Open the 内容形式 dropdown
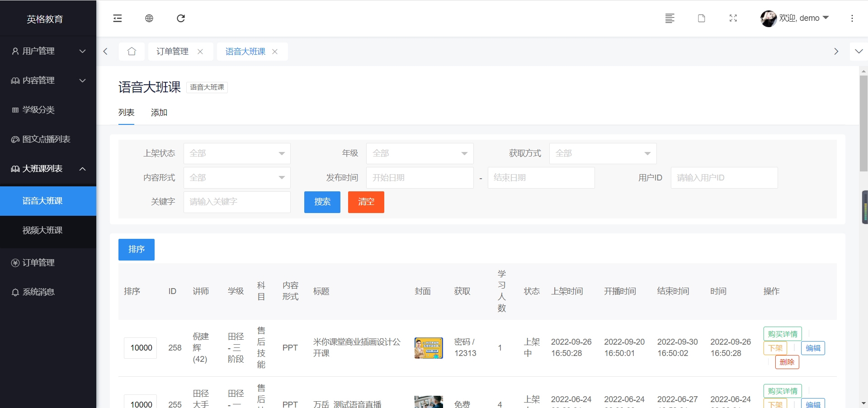This screenshot has width=868, height=408. (x=237, y=178)
